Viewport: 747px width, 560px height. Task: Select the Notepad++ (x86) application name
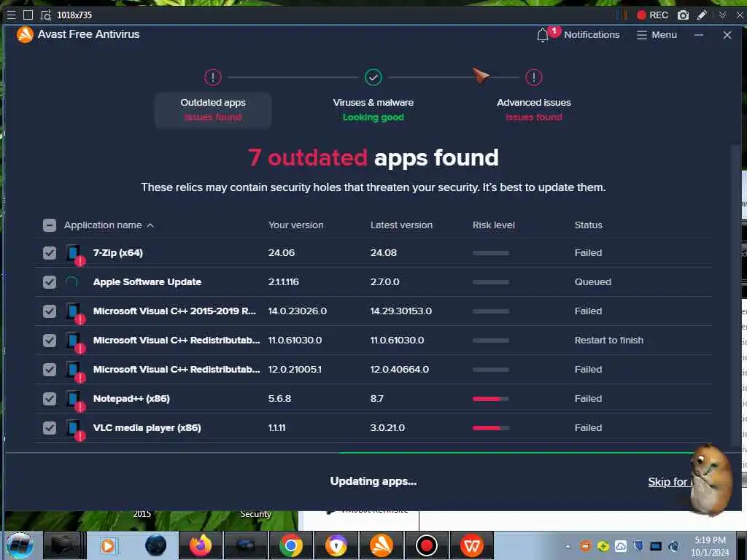click(x=131, y=399)
